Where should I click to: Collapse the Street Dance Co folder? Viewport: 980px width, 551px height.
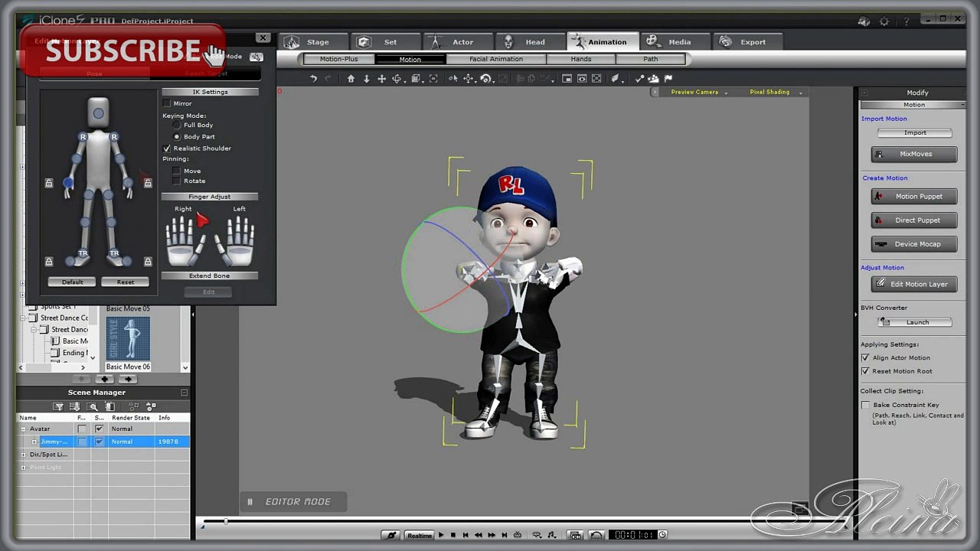(24, 318)
